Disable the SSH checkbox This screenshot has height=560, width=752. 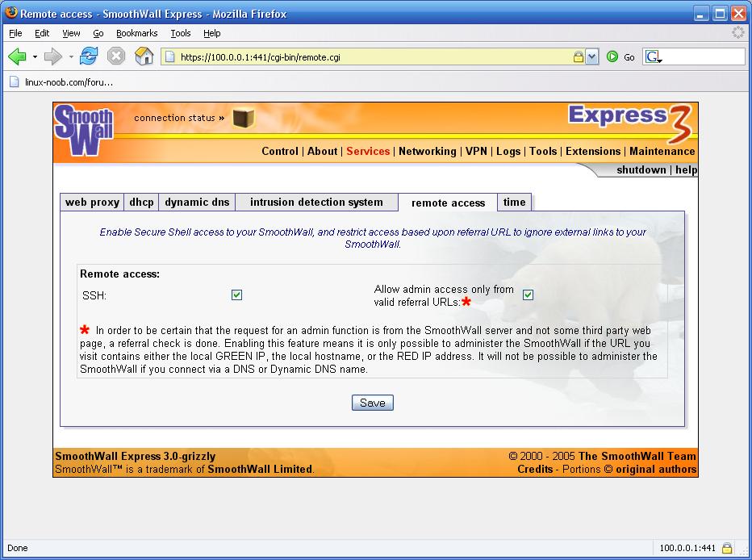237,295
